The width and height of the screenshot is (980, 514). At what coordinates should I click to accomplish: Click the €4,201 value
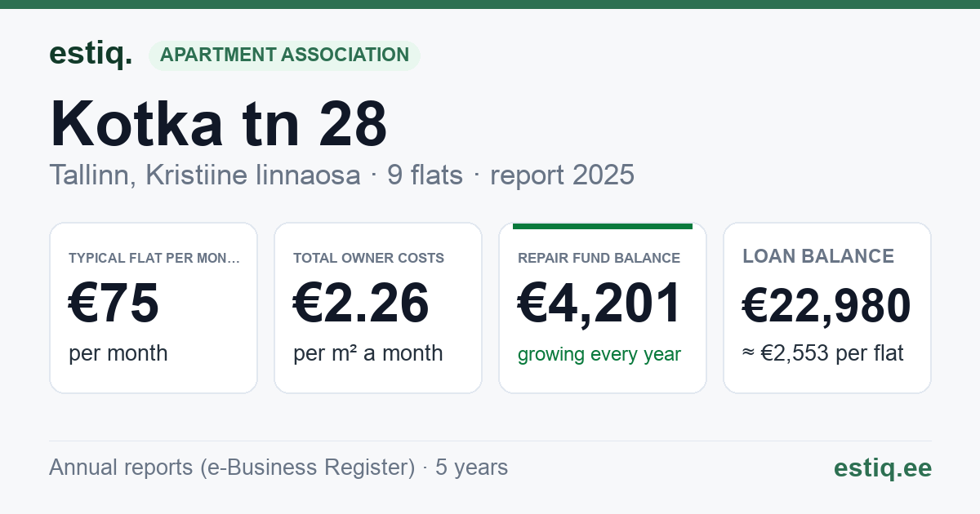pyautogui.click(x=599, y=303)
